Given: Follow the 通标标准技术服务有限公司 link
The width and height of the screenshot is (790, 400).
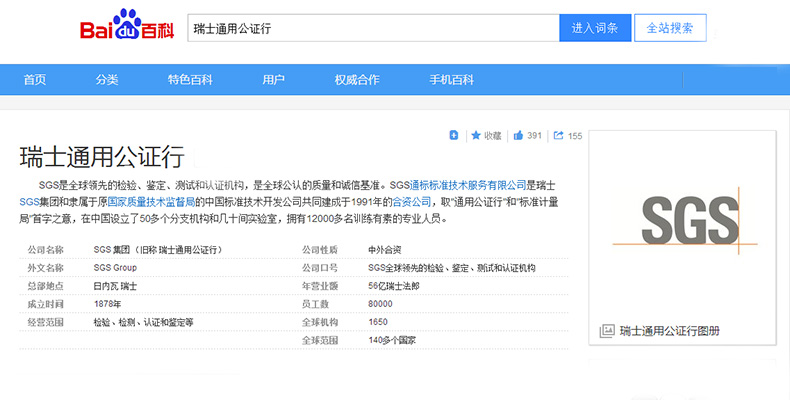Looking at the screenshot, I should (x=468, y=185).
